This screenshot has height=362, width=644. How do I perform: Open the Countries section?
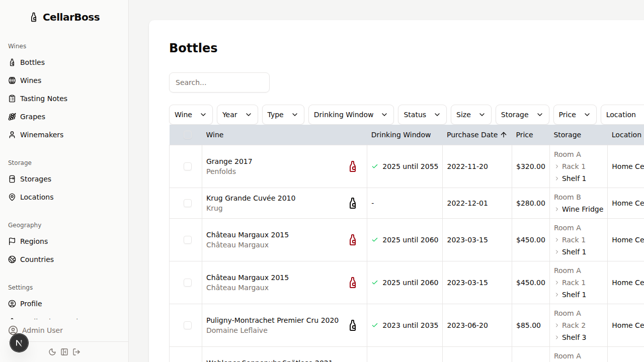pos(13,259)
